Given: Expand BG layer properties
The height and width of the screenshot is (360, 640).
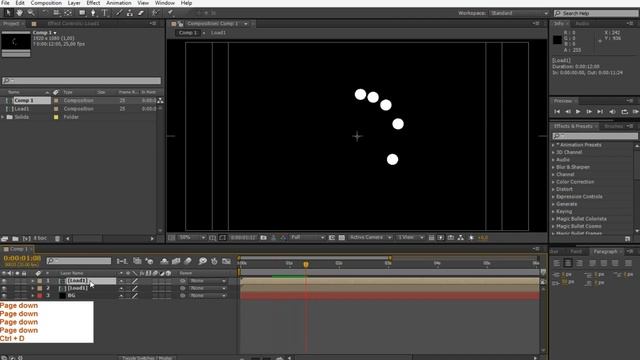Looking at the screenshot, I should tap(33, 296).
